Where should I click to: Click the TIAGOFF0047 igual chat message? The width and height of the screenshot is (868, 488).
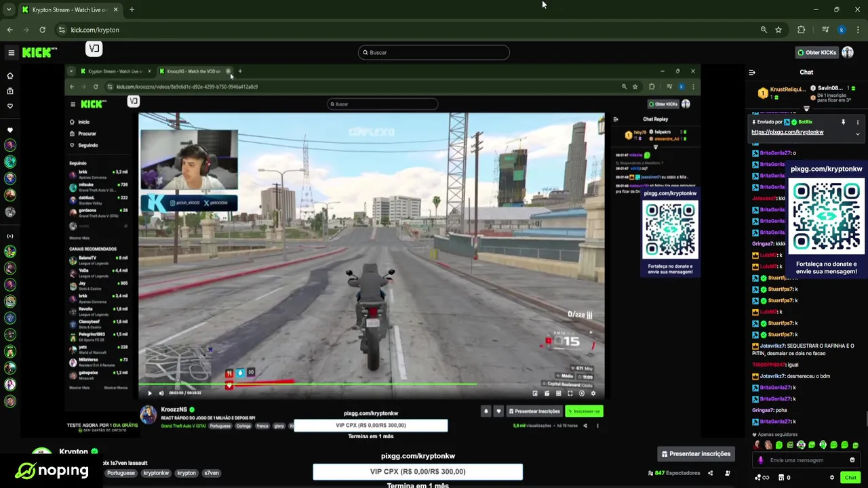775,365
